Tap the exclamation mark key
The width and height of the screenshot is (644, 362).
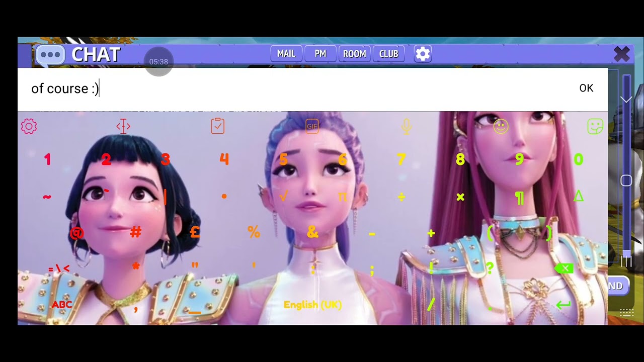(x=431, y=268)
